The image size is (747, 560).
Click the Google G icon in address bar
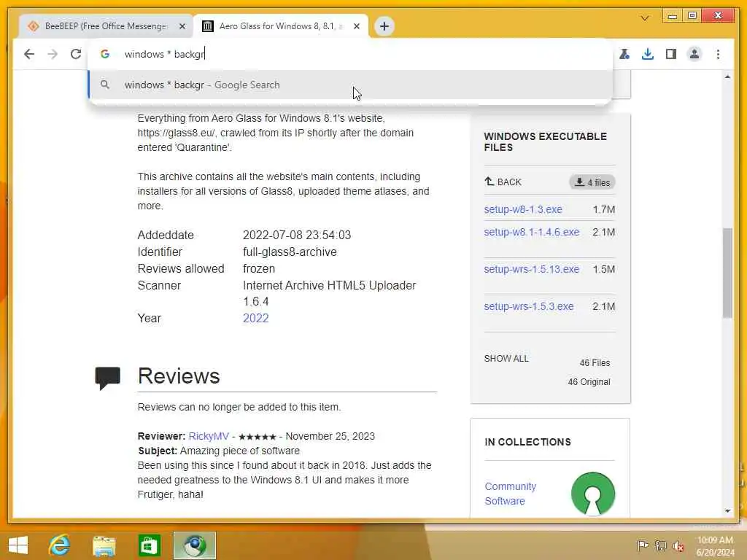coord(105,54)
